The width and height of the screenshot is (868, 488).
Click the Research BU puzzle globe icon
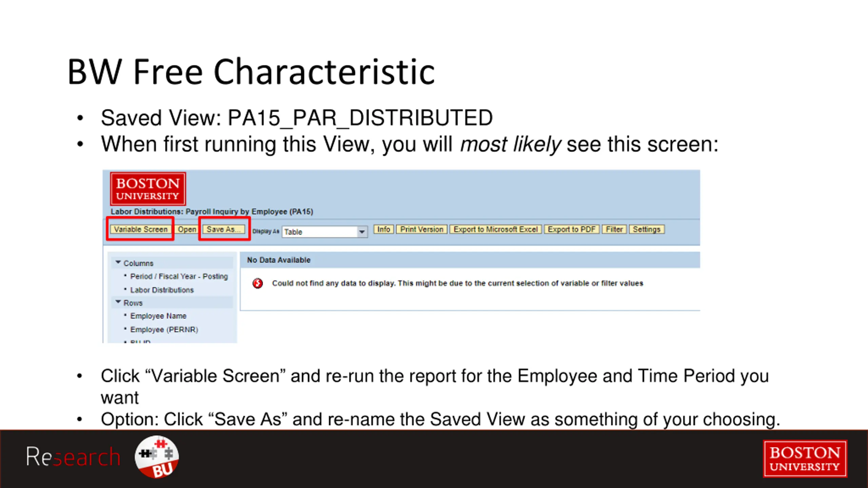point(157,457)
